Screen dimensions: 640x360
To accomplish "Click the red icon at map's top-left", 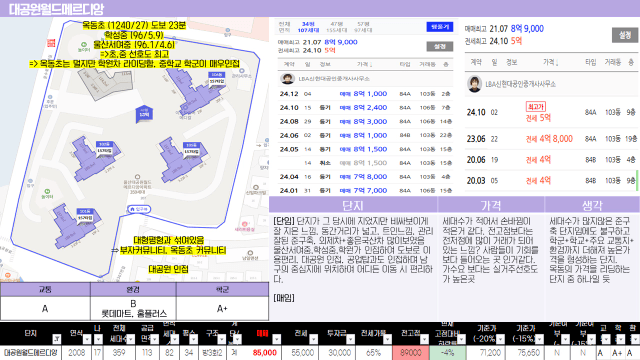I will click(x=51, y=43).
